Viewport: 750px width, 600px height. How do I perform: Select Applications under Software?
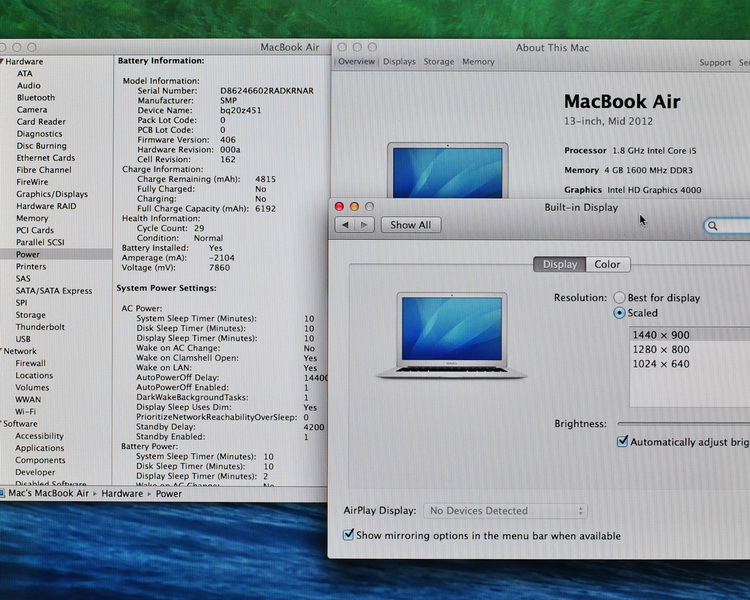point(40,448)
